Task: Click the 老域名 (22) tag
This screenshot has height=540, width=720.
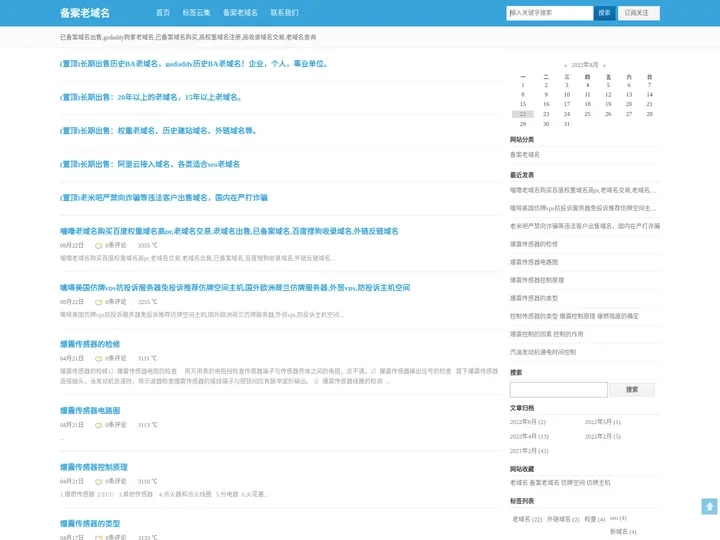Action: (527, 519)
